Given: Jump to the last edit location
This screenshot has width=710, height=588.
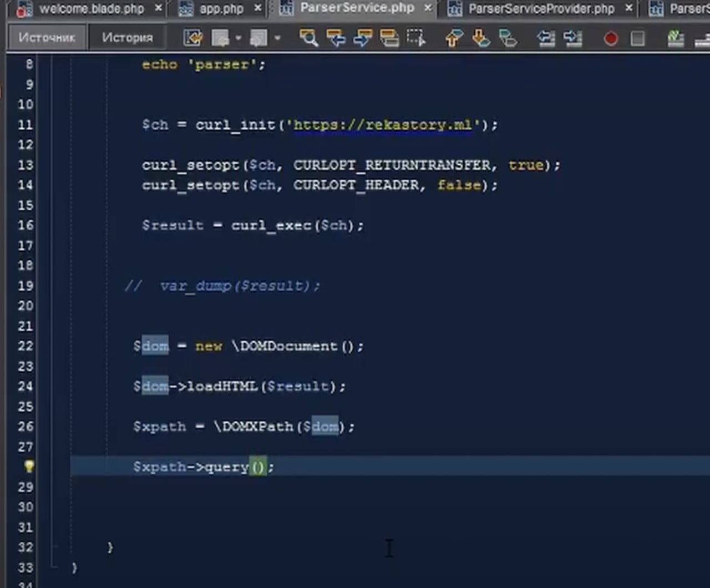Looking at the screenshot, I should tap(193, 38).
